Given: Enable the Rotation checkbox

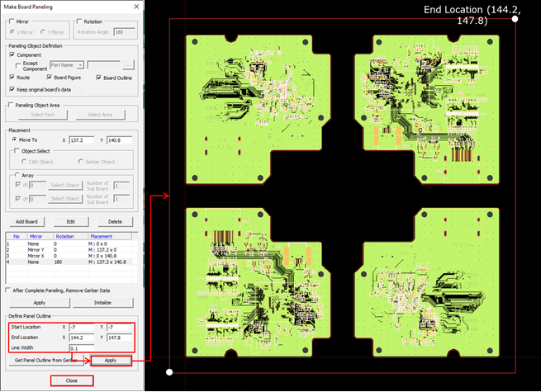Looking at the screenshot, I should pos(79,21).
